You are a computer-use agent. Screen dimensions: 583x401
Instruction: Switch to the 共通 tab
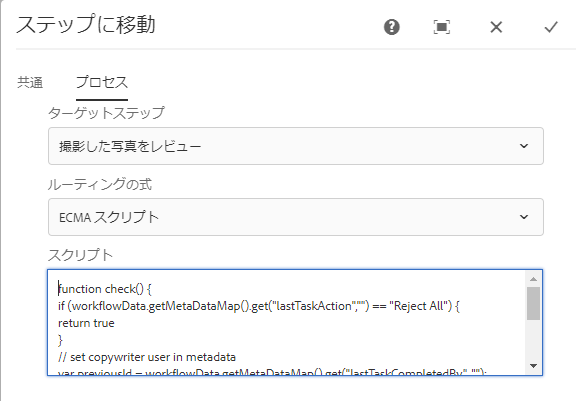tap(30, 82)
